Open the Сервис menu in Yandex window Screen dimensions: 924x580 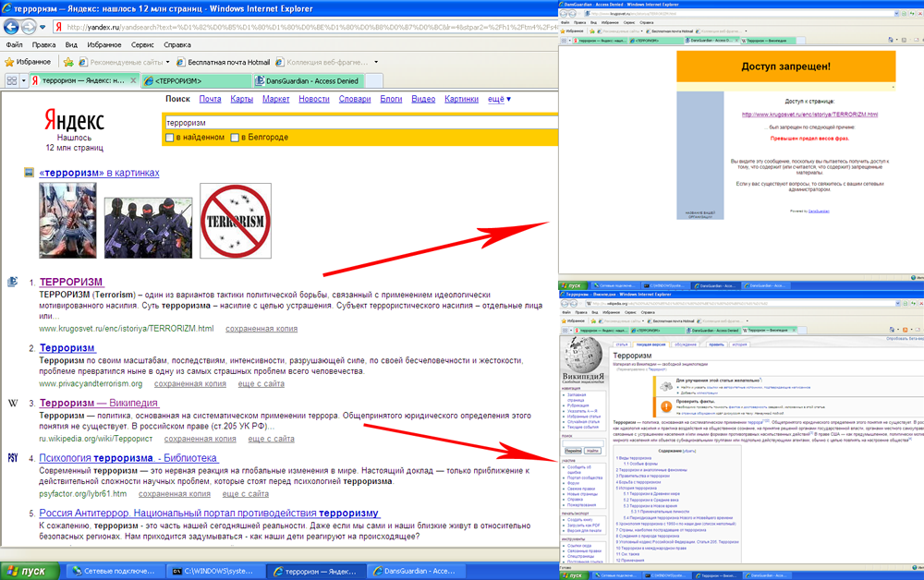pyautogui.click(x=142, y=44)
